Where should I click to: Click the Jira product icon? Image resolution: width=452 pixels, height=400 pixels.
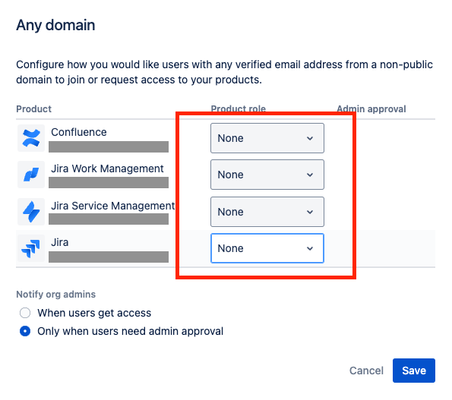click(x=31, y=248)
